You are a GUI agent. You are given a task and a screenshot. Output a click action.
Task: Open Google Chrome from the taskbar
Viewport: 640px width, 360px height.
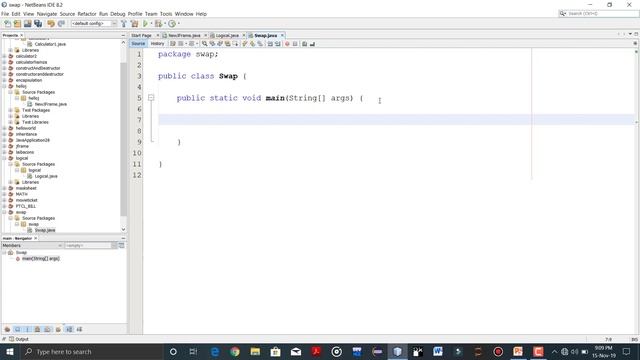coord(235,351)
